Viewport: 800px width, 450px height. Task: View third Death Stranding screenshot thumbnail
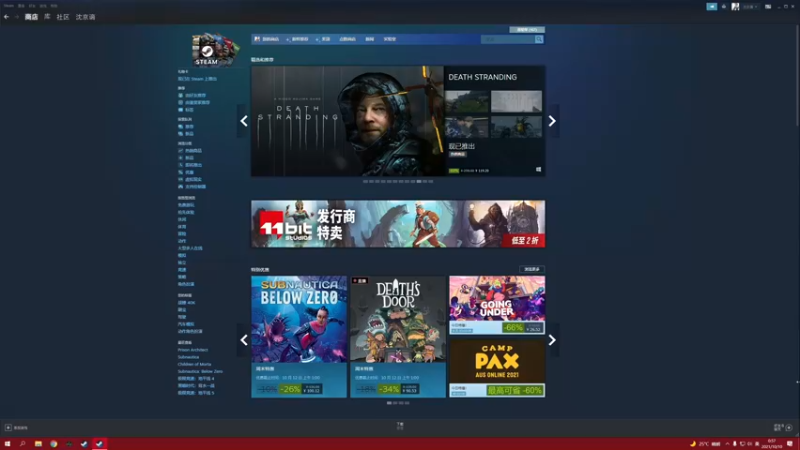[467, 127]
